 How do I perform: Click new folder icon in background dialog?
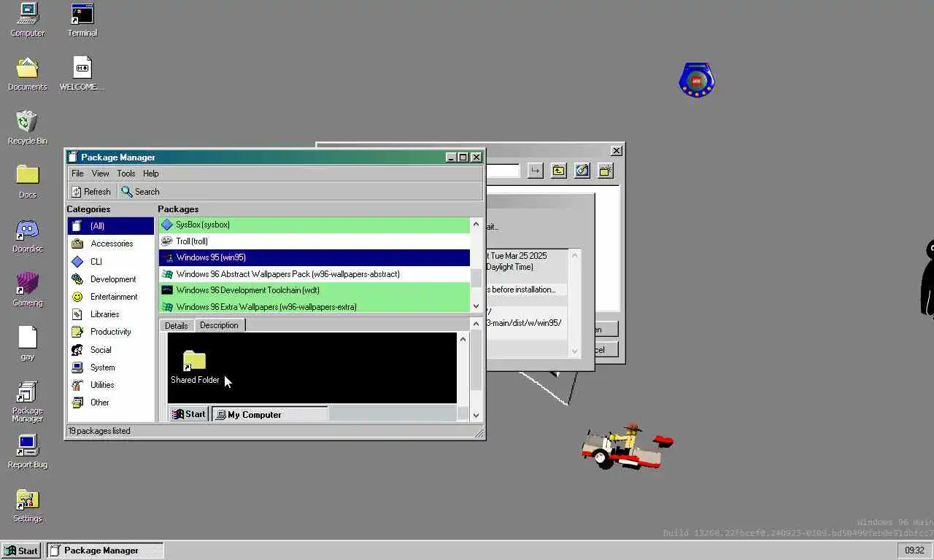point(606,171)
